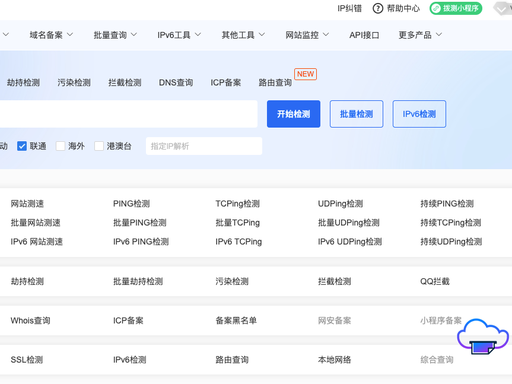Open the 批量UDPing检测 link

349,223
